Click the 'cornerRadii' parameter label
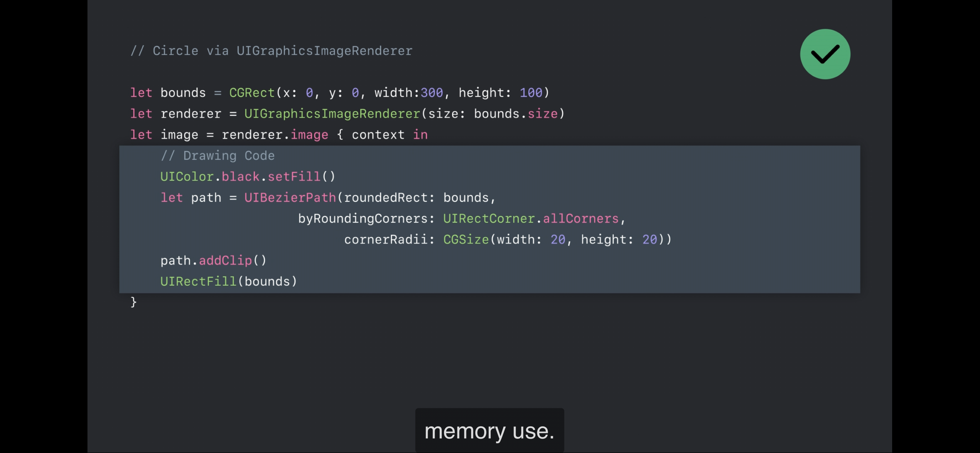This screenshot has width=980, height=453. click(385, 240)
